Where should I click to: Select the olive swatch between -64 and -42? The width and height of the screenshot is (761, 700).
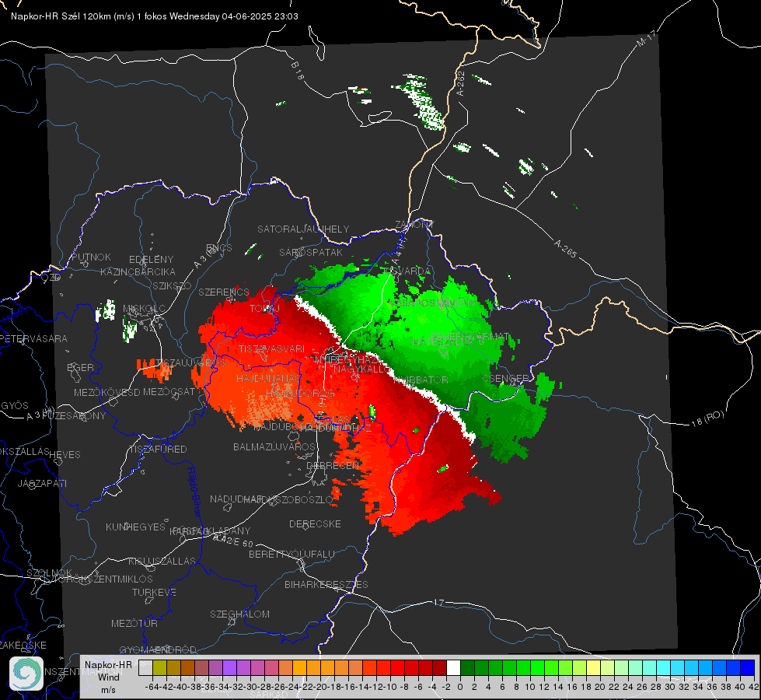pyautogui.click(x=159, y=668)
